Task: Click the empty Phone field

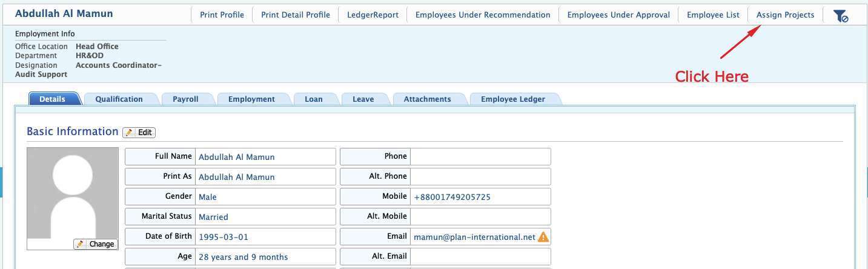Action: 480,157
